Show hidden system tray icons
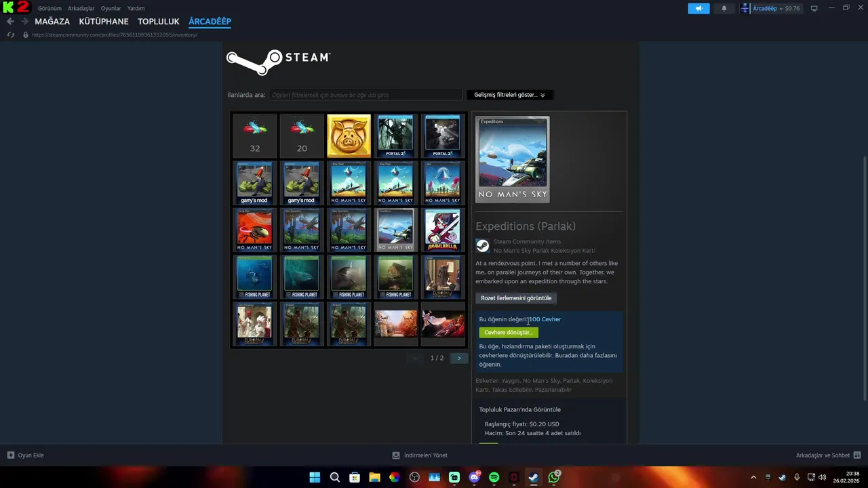Screen dimensions: 868x488 [x=753, y=477]
